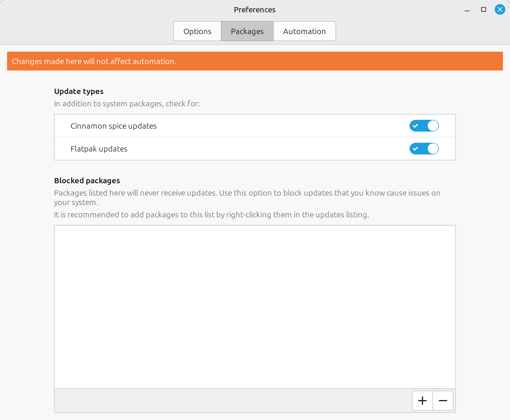Click 'In addition to system packages, check for:' text

pyautogui.click(x=127, y=104)
